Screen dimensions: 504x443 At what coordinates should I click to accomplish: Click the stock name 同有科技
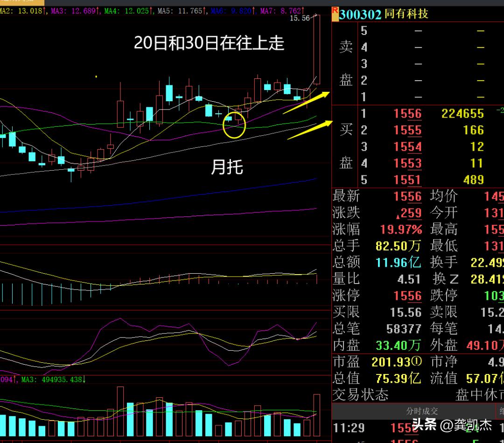[x=406, y=14]
